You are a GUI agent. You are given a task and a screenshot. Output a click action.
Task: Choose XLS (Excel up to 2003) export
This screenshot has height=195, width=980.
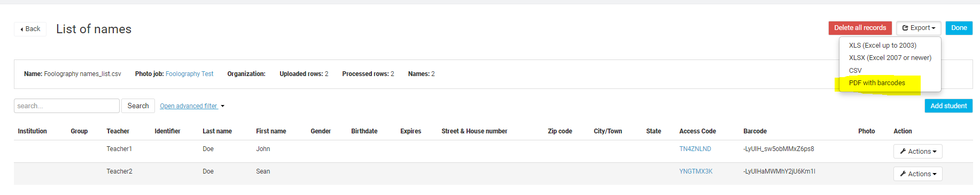tap(882, 46)
